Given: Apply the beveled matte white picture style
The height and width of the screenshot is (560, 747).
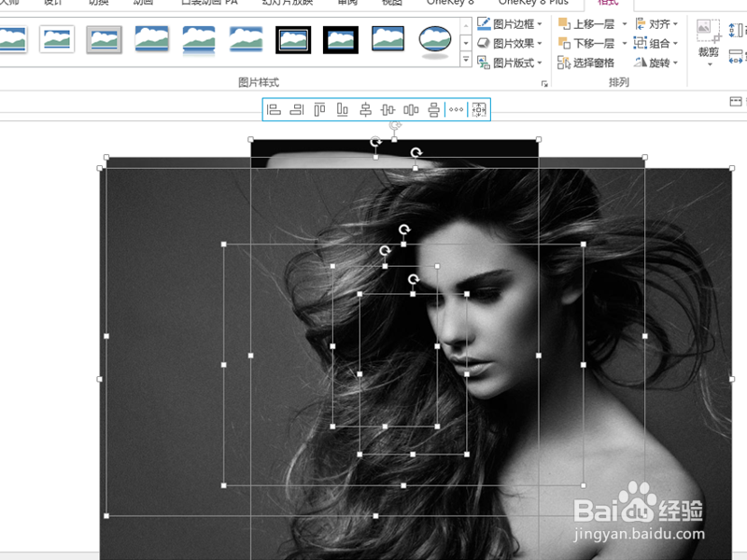Looking at the screenshot, I should [57, 39].
